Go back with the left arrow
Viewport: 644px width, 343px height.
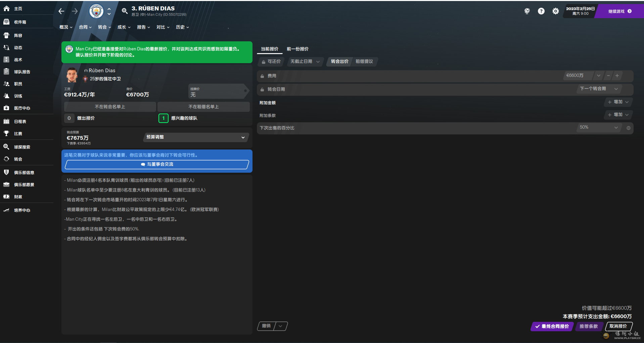pos(61,11)
